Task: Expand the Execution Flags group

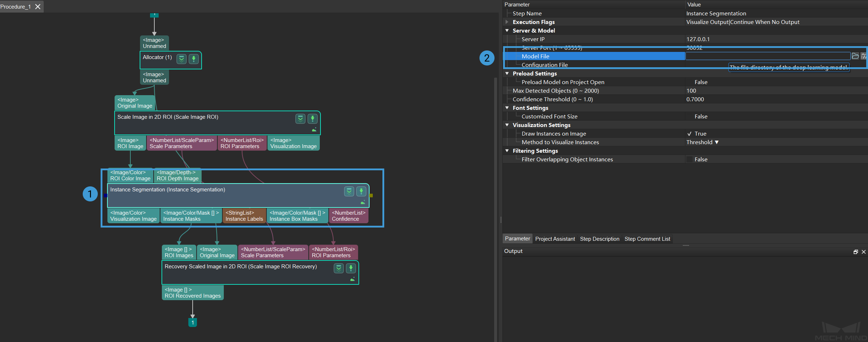Action: 507,22
